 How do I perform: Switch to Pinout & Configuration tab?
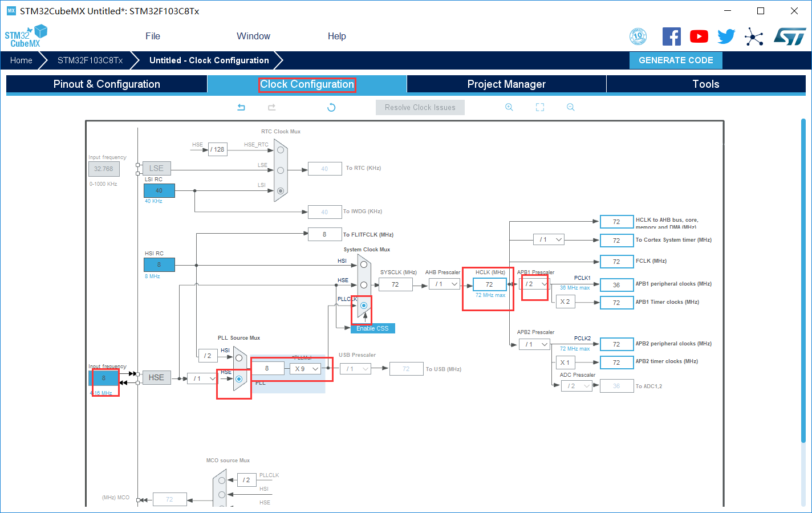(107, 84)
